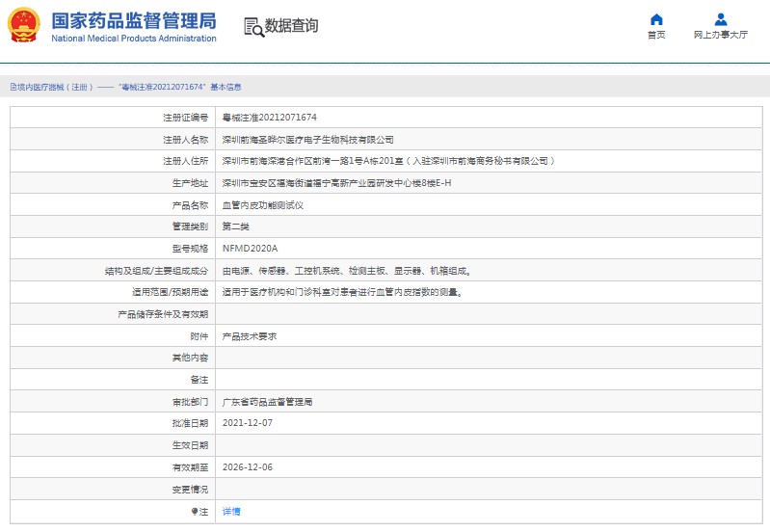Select approval department 广东省药品监督管理局

point(267,402)
